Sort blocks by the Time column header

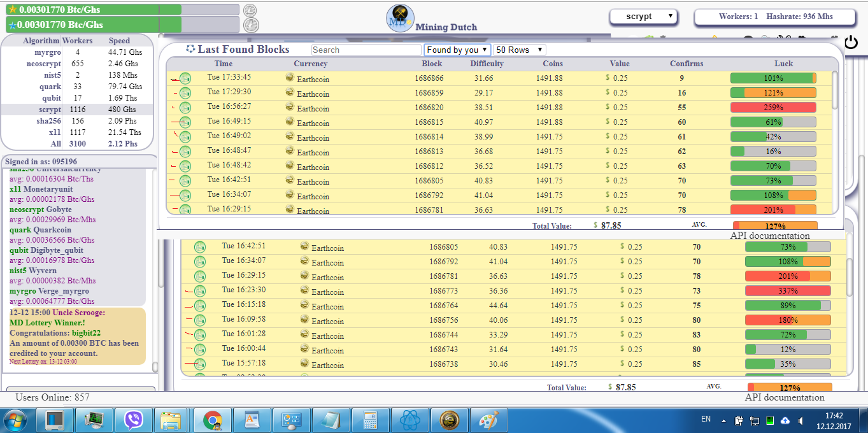coord(224,64)
